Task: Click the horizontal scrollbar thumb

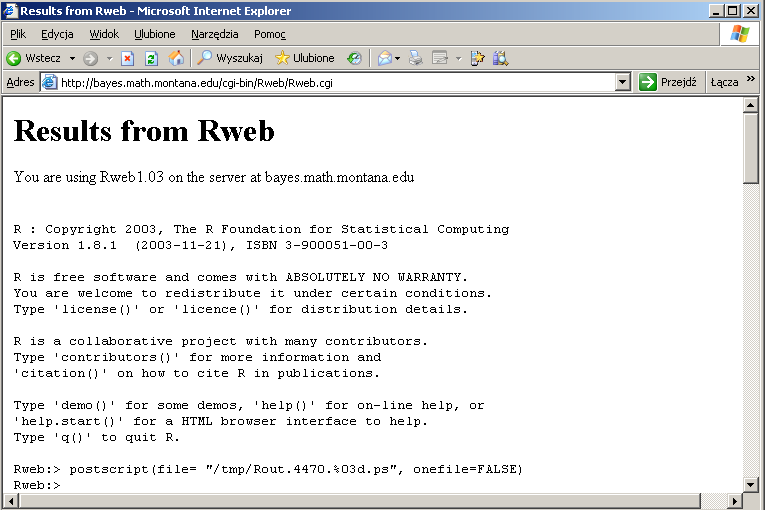Action: point(360,501)
